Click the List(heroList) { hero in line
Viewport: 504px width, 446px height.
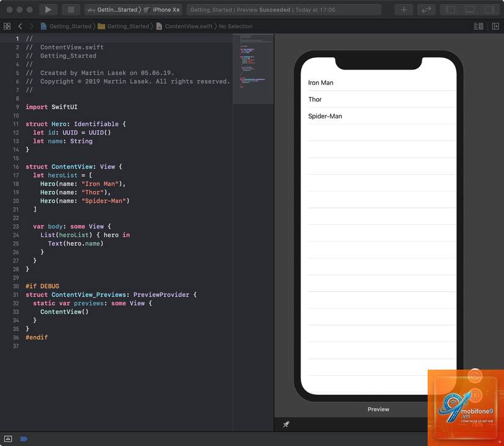(x=85, y=235)
